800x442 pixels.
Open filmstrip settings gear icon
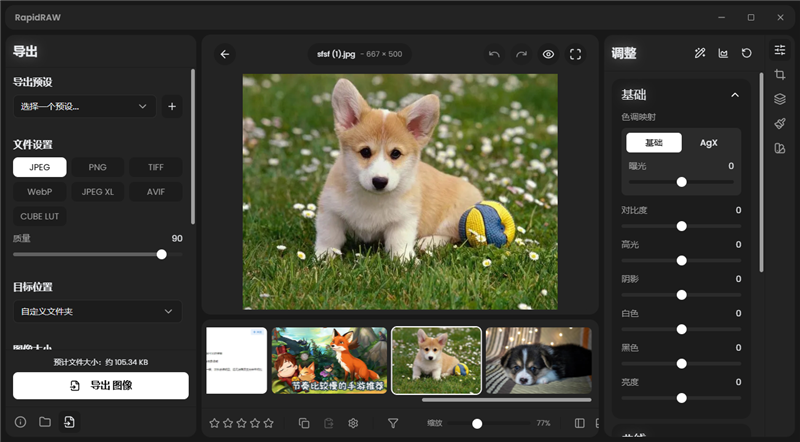coord(353,423)
